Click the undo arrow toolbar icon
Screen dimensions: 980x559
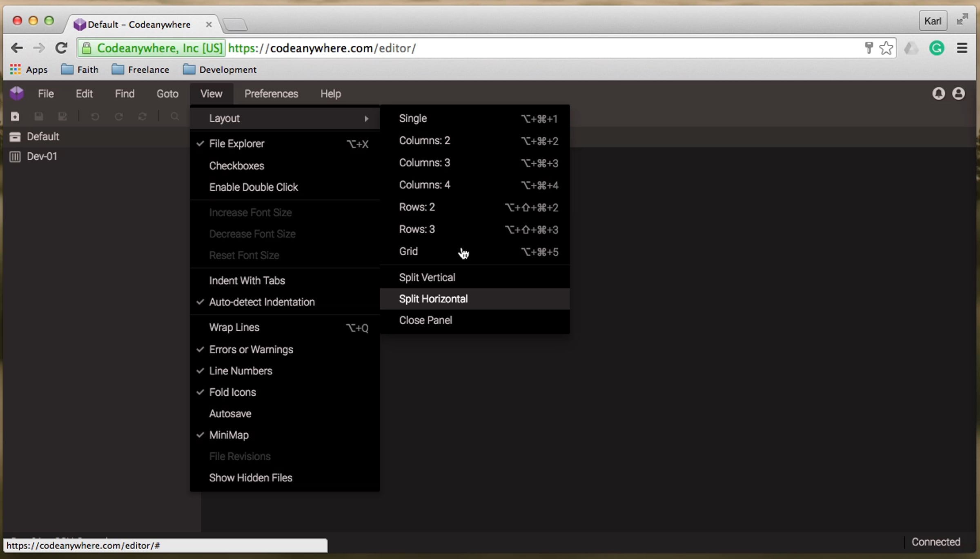point(95,117)
